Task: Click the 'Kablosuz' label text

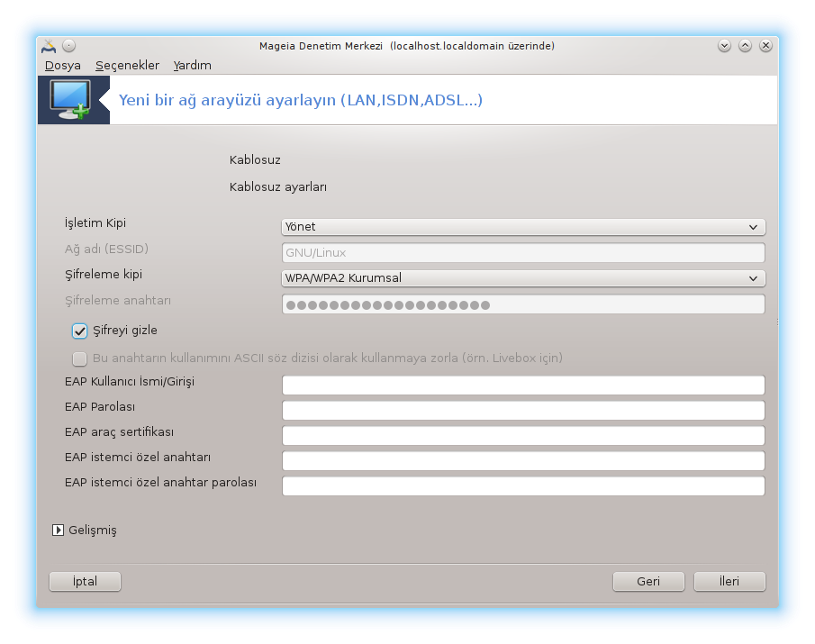Action: coord(255,160)
